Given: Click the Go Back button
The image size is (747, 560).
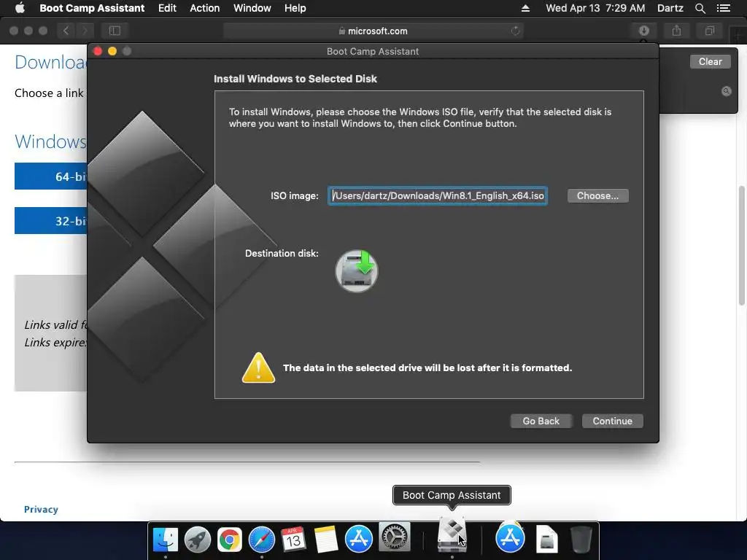Looking at the screenshot, I should 541,421.
